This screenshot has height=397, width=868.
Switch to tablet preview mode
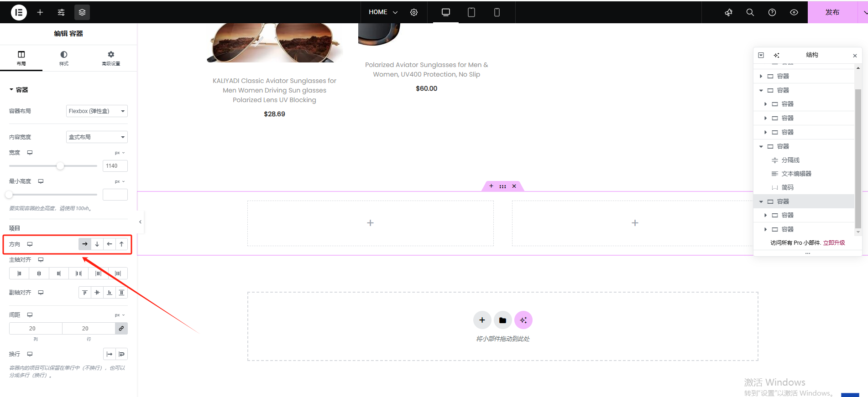click(x=471, y=12)
